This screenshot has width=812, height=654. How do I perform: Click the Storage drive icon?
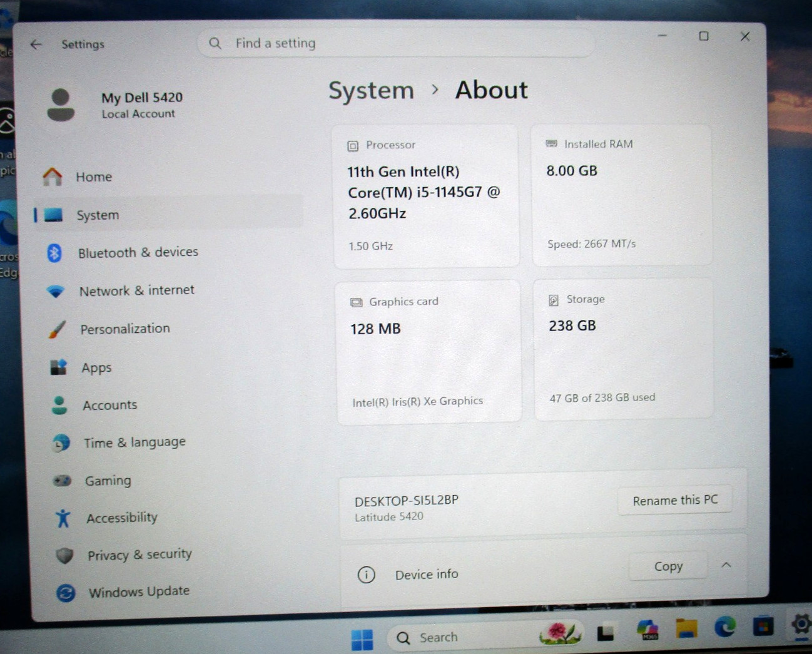click(x=554, y=300)
